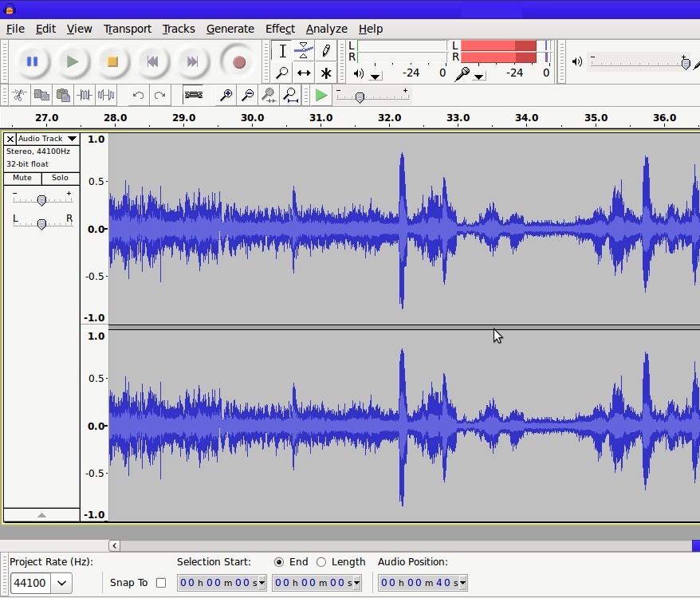Open Selection End time format dropdown
This screenshot has height=598, width=700.
pos(356,583)
